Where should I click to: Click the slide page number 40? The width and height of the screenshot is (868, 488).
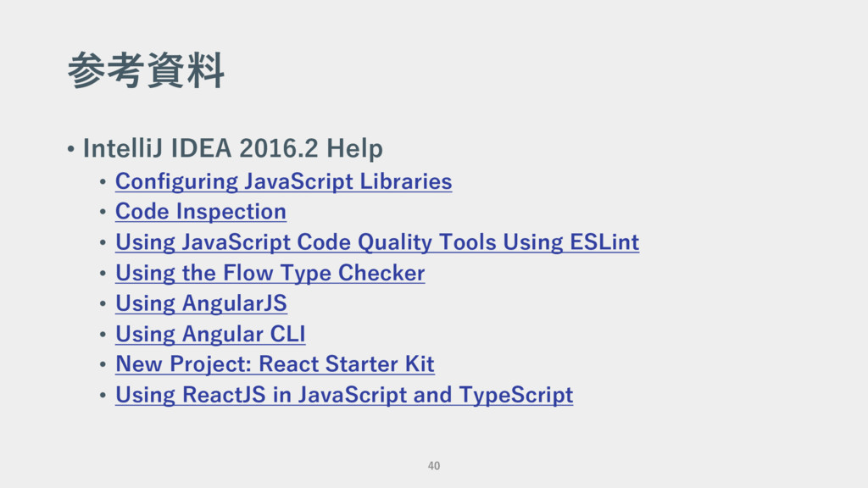point(434,466)
